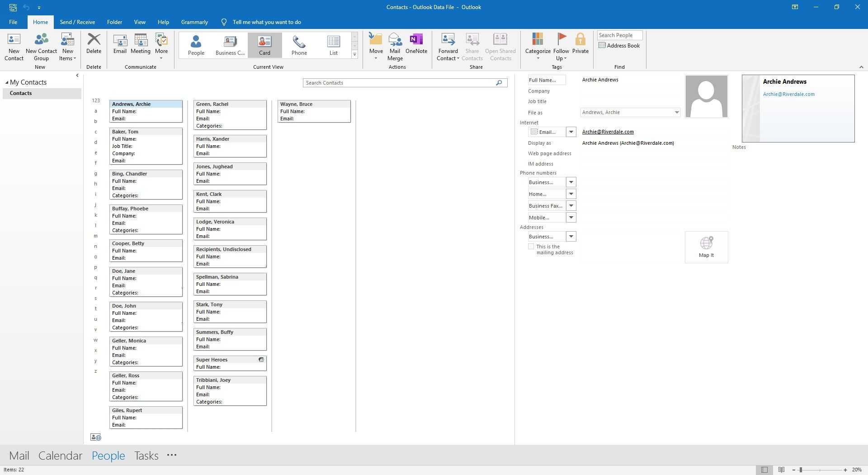Screen dimensions: 868x475
Task: Open the New Items menu
Action: click(67, 47)
